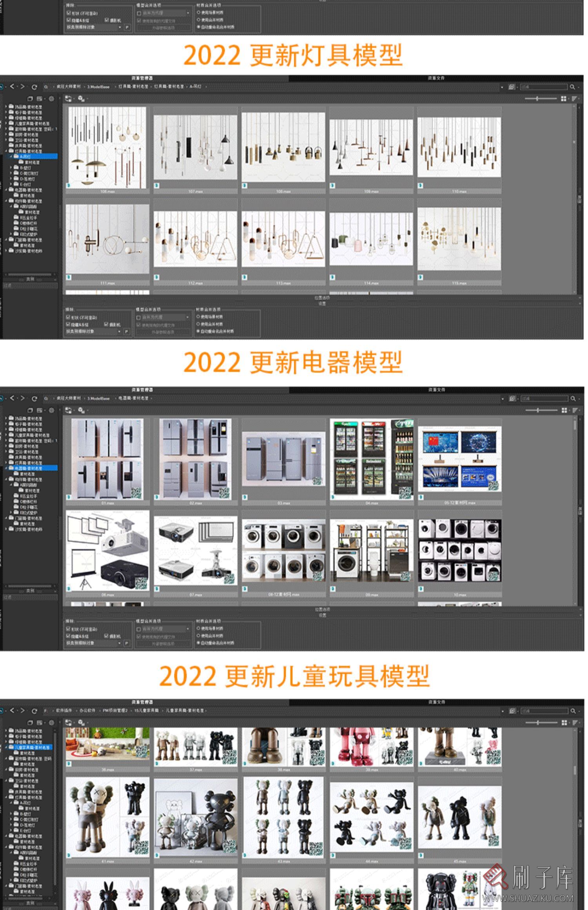Viewport: 588px width, 910px height.
Task: Select the 04.max beverage cooler thumbnail
Action: click(x=371, y=462)
